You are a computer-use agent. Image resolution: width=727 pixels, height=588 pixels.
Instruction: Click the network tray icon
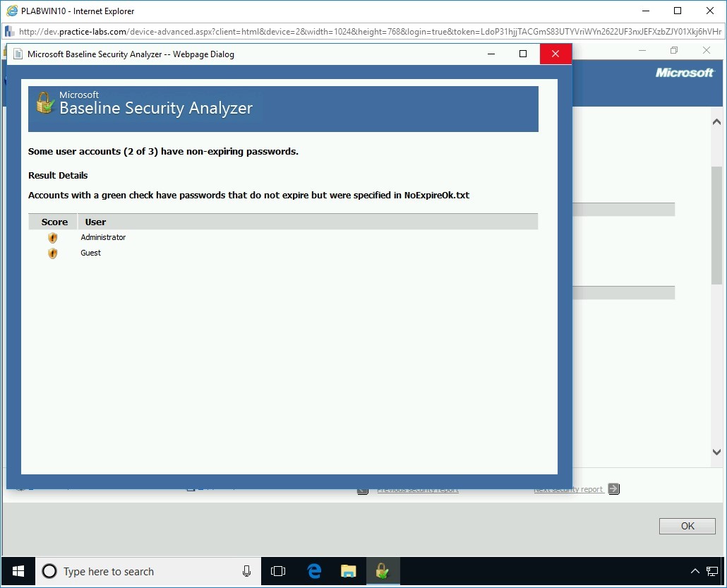712,571
